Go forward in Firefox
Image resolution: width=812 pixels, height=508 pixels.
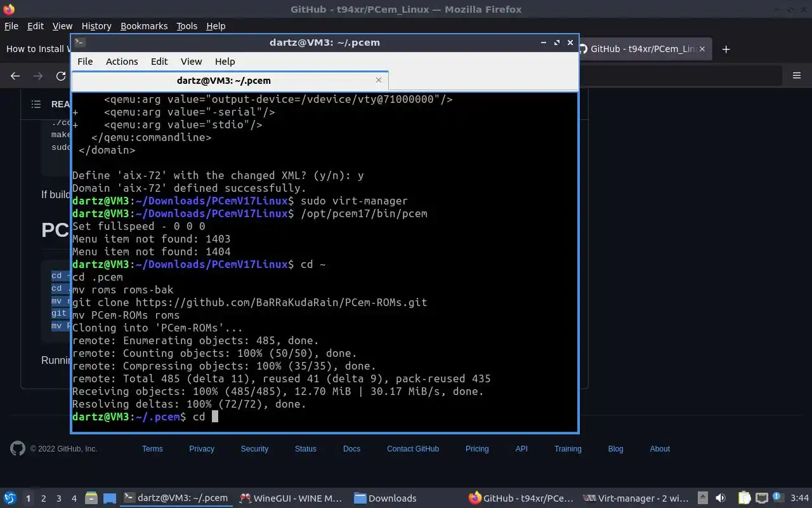(x=38, y=76)
